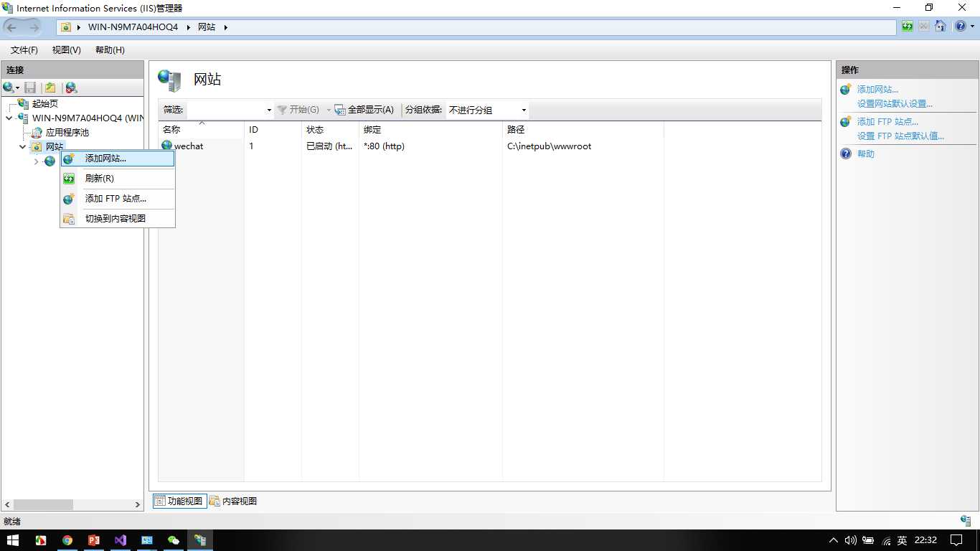Open the breadcrumb arrow after 网站
Image resolution: width=980 pixels, height=551 pixels.
click(225, 27)
